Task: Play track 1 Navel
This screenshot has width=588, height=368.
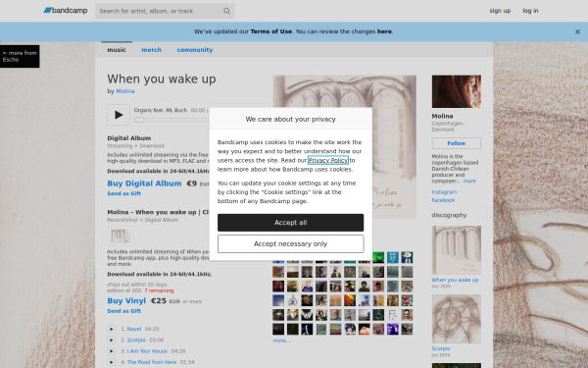Action: [111, 329]
